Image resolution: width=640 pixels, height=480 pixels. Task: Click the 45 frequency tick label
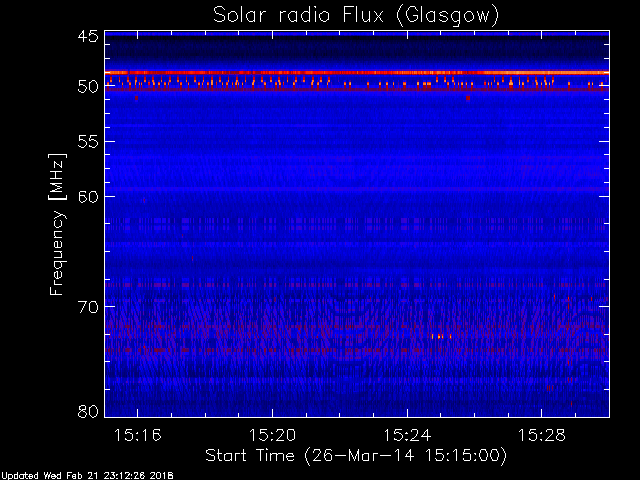click(88, 37)
